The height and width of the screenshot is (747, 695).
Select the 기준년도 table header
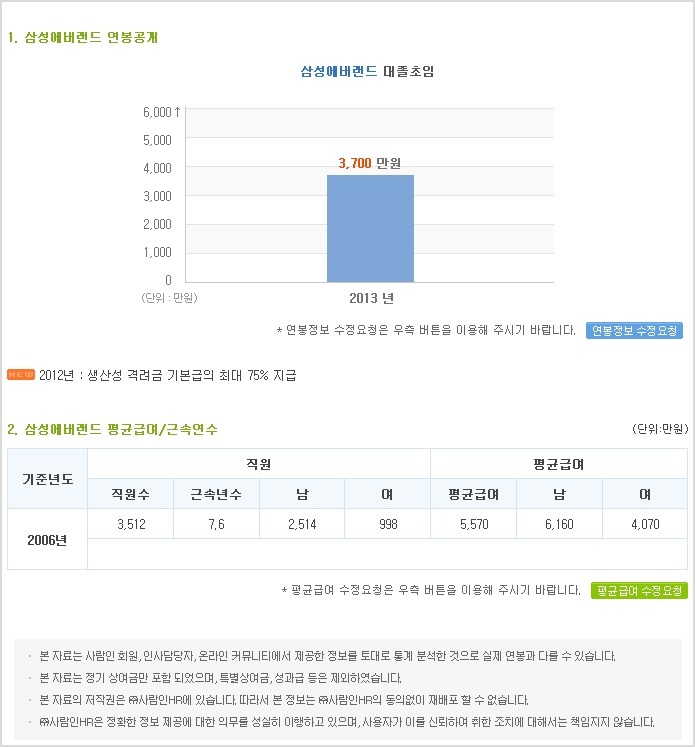47,479
